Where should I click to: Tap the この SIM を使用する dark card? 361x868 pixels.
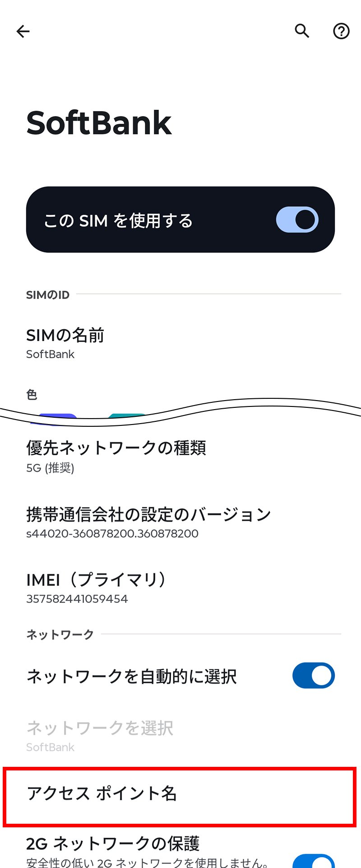coord(180,219)
